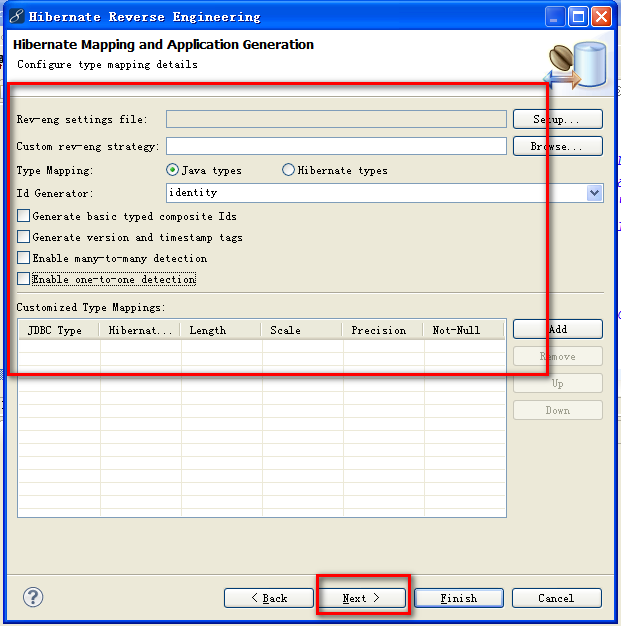The width and height of the screenshot is (621, 626).
Task: Select Java types radio button
Action: 172,170
